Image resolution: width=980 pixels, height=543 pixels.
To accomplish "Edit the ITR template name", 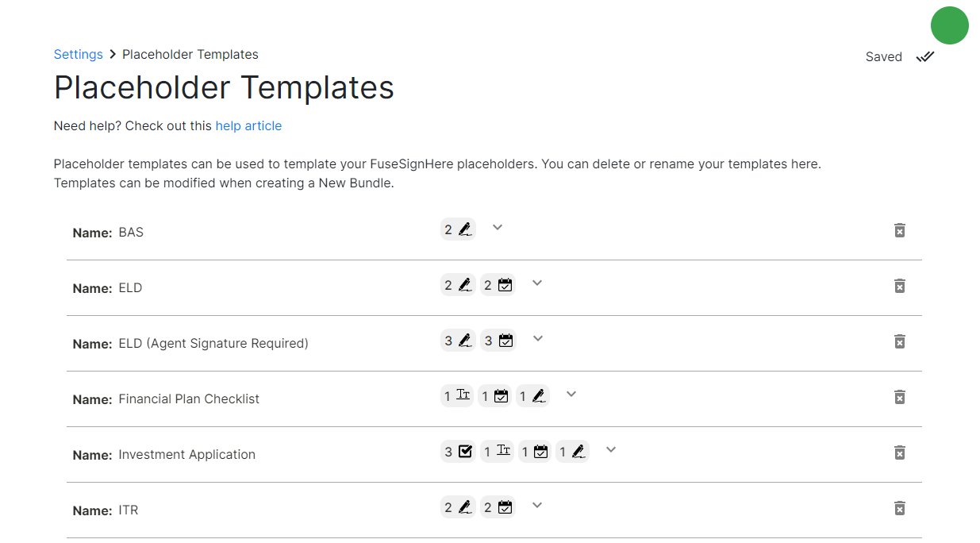I will tap(129, 510).
